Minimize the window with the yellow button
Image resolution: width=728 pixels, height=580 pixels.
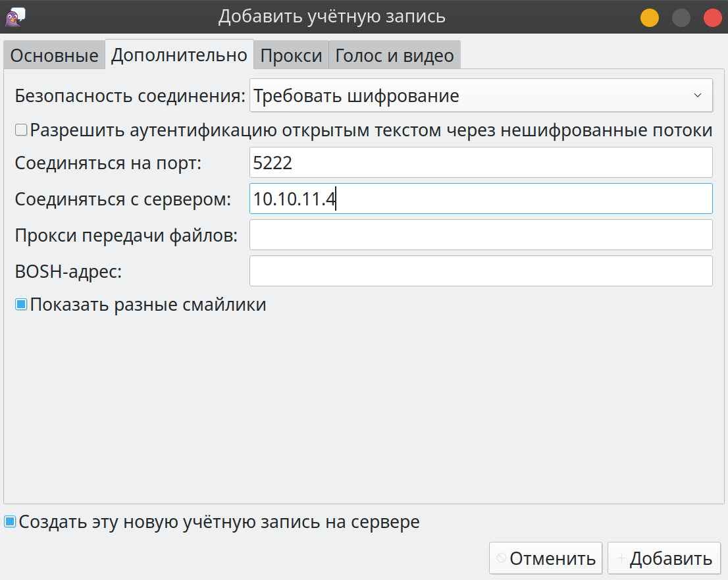click(x=650, y=18)
